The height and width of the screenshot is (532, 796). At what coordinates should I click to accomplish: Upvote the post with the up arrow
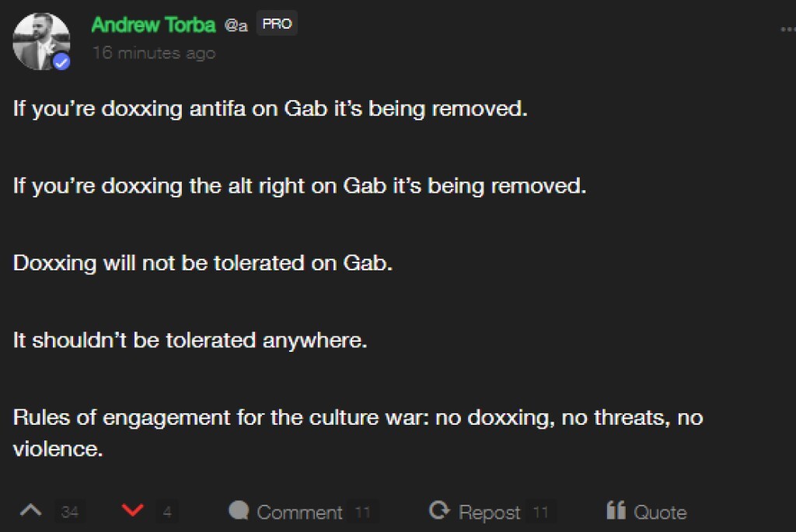[30, 511]
